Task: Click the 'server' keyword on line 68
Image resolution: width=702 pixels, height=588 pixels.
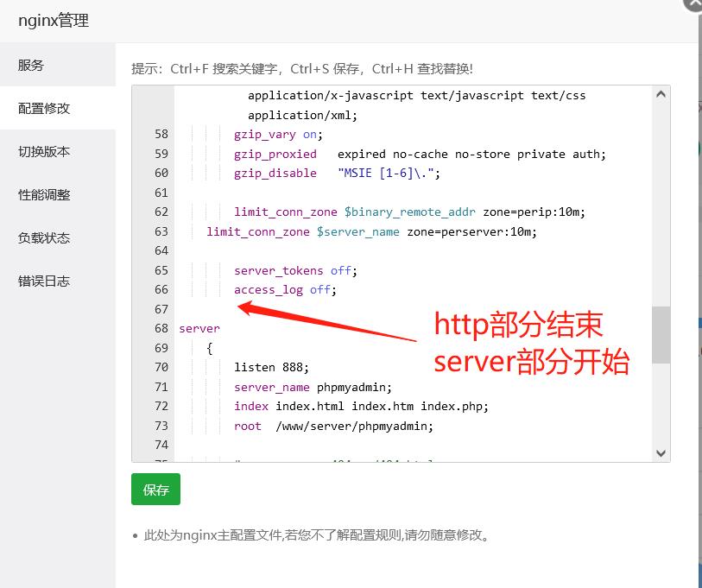Action: (199, 329)
